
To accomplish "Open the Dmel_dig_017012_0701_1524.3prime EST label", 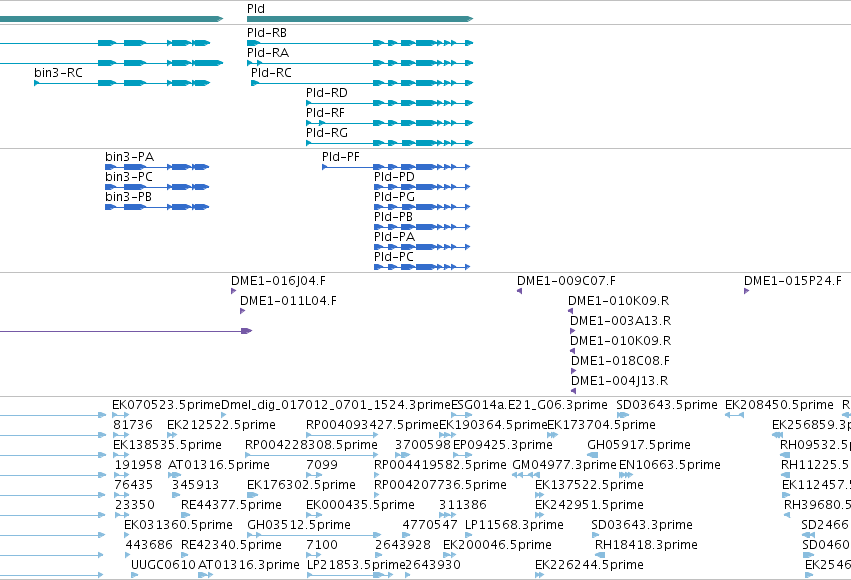I will pos(336,405).
